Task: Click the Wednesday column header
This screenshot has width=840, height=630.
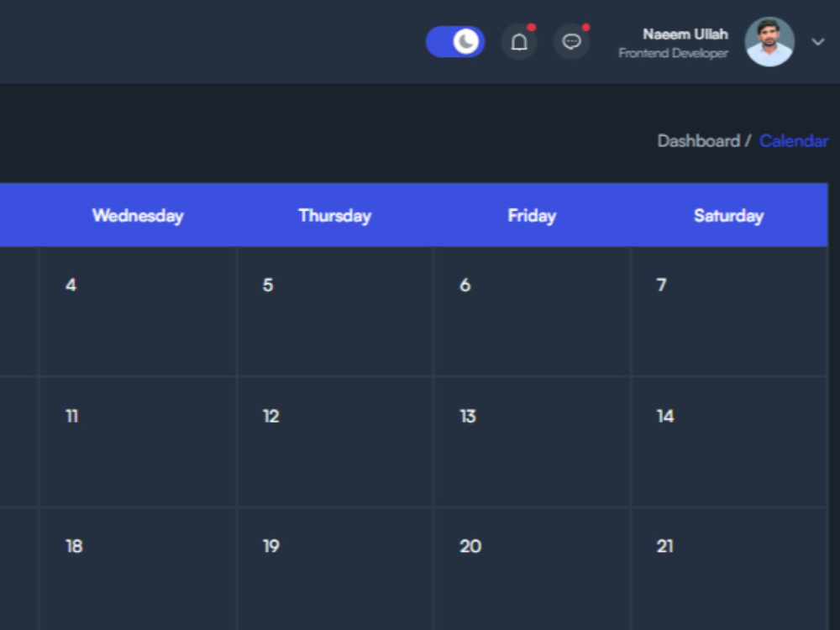Action: click(138, 215)
